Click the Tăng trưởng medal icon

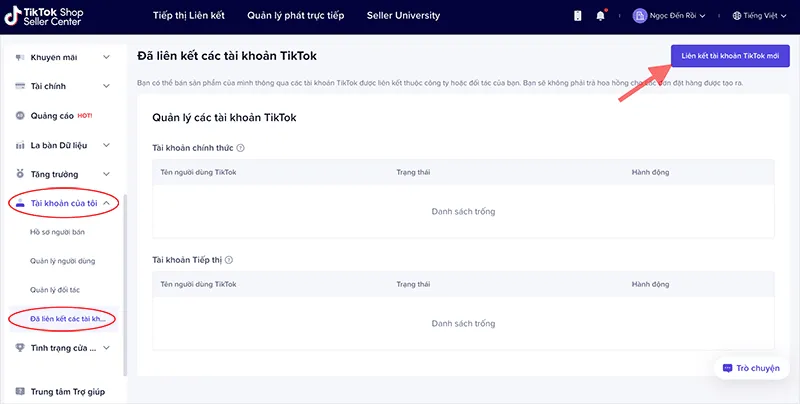coord(20,174)
